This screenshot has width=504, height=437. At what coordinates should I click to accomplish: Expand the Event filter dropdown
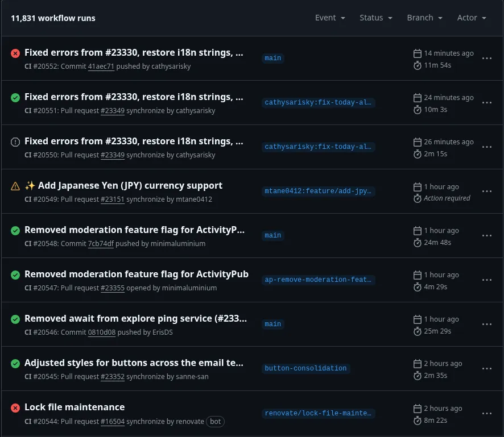[x=330, y=18]
